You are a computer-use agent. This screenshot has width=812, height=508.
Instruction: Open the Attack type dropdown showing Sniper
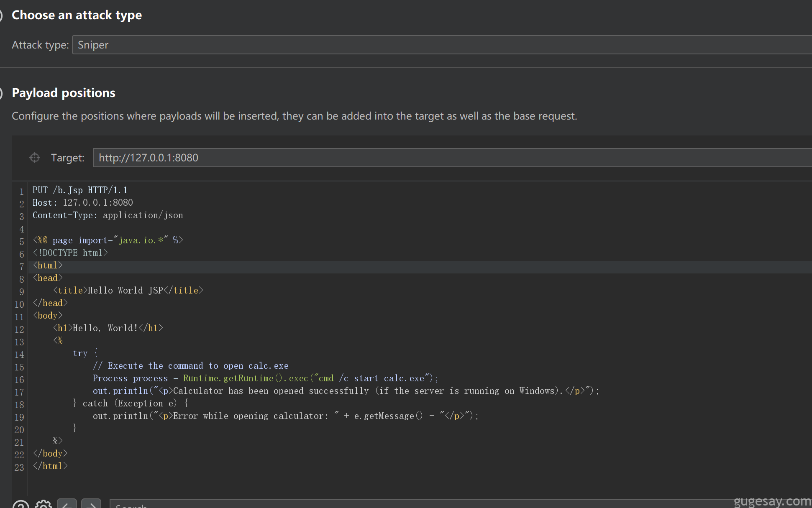click(x=442, y=45)
